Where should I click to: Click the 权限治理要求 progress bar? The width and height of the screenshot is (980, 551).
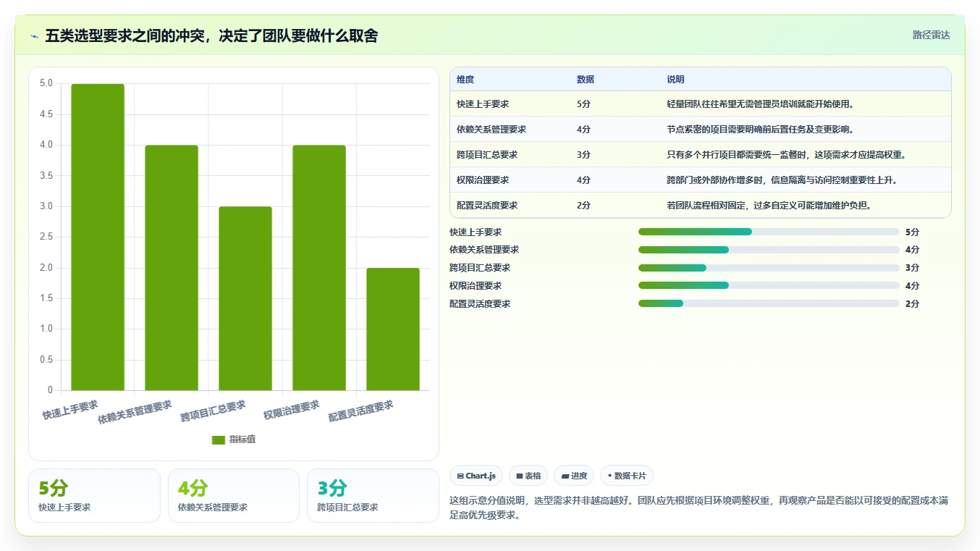point(769,286)
